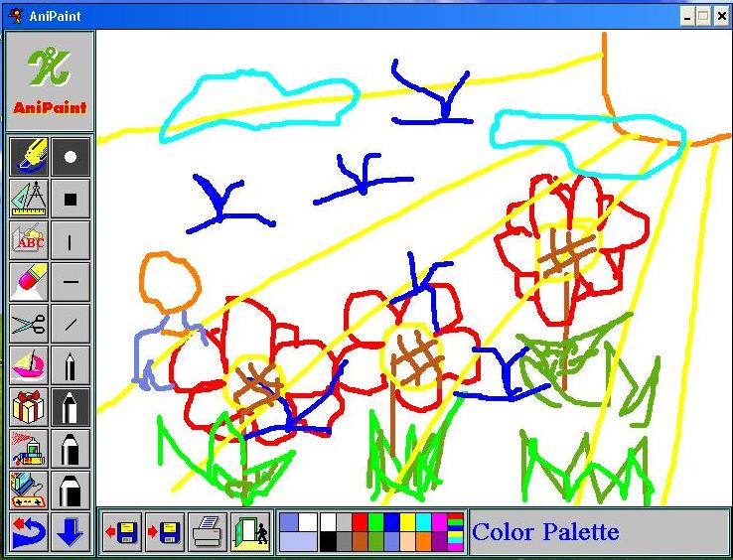
Task: Click the open file floppy icon
Action: point(121,531)
